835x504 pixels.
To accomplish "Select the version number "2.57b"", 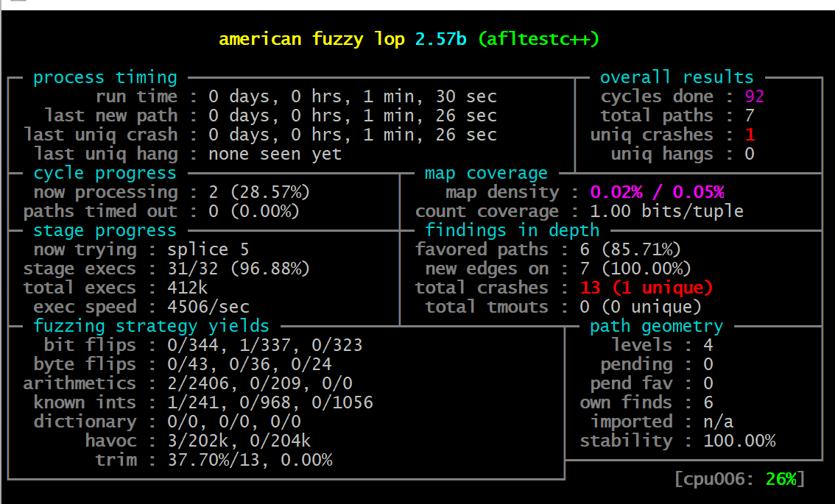I will click(x=440, y=39).
